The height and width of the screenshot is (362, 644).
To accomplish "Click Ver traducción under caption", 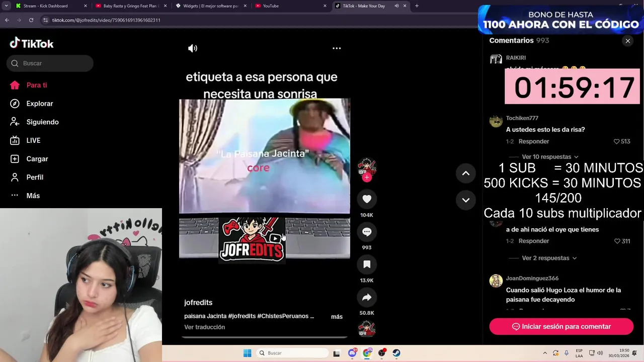I will pyautogui.click(x=204, y=327).
